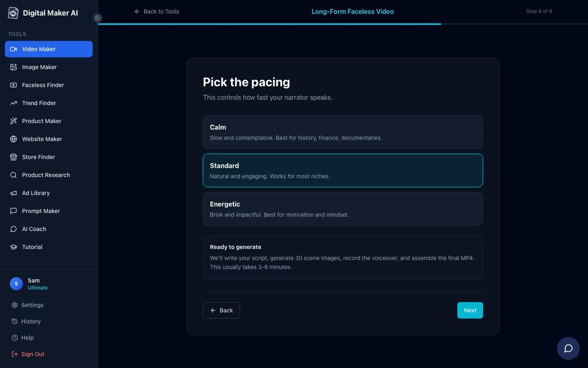Open Image Maker in the sidebar
Image resolution: width=588 pixels, height=368 pixels.
pyautogui.click(x=49, y=67)
